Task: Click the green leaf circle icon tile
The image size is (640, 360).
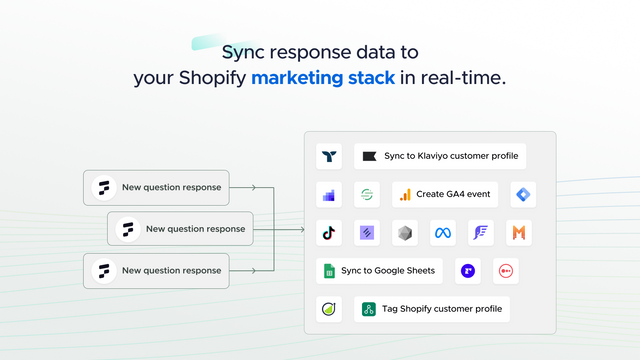Action: (329, 309)
